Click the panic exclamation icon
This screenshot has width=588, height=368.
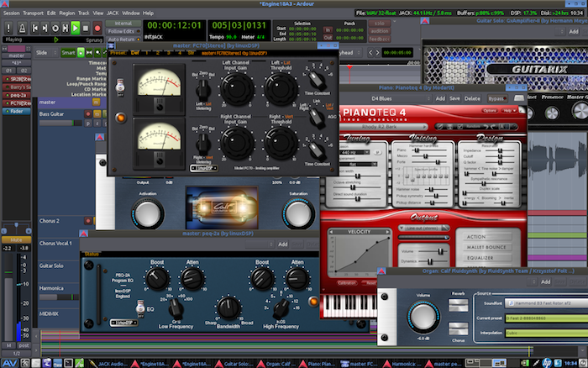click(x=10, y=28)
